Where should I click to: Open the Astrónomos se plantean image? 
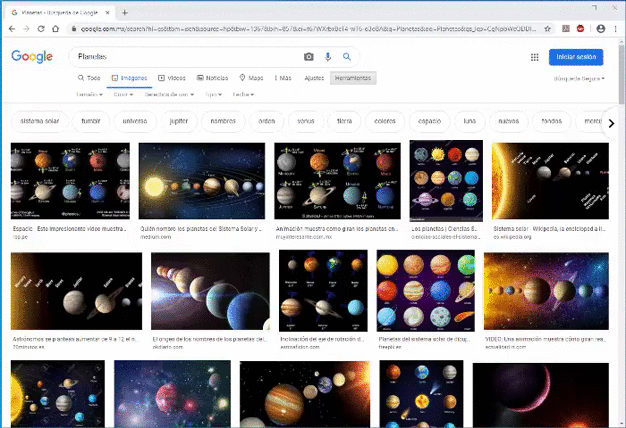(x=76, y=291)
